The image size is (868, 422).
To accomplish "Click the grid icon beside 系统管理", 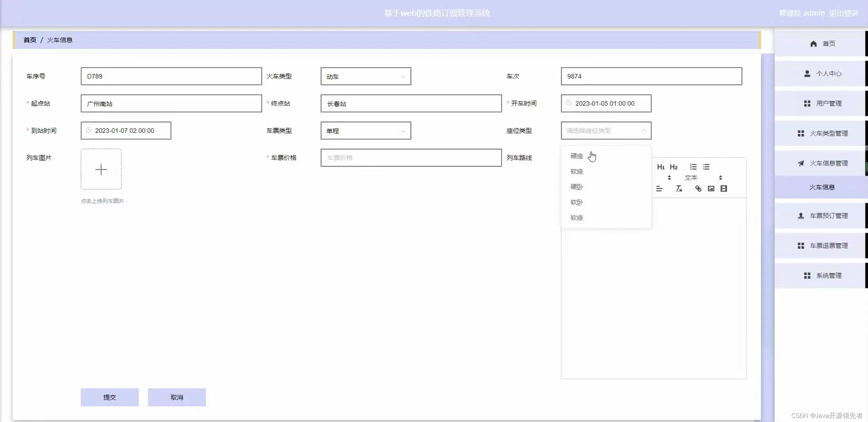I will (x=807, y=275).
